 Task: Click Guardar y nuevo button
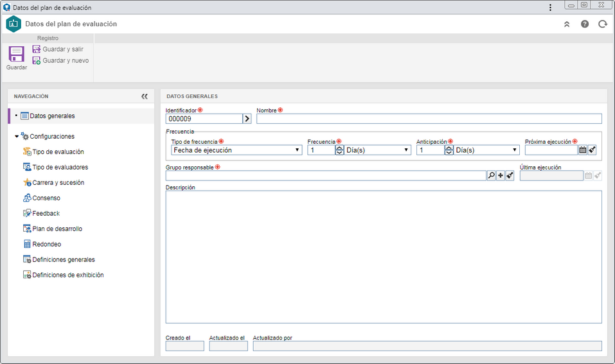60,60
